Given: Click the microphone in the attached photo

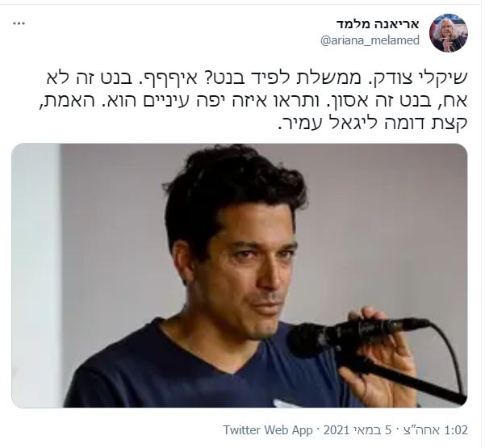Looking at the screenshot, I should tap(356, 336).
